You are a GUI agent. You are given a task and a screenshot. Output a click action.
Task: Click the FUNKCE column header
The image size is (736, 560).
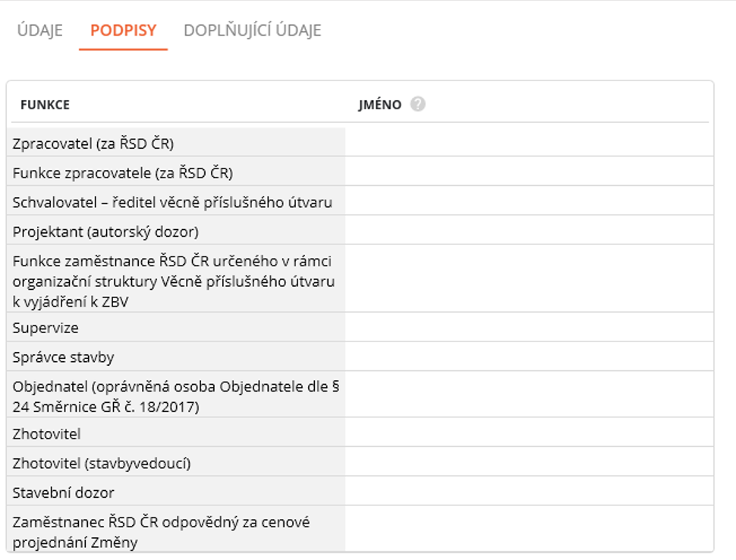coord(45,105)
